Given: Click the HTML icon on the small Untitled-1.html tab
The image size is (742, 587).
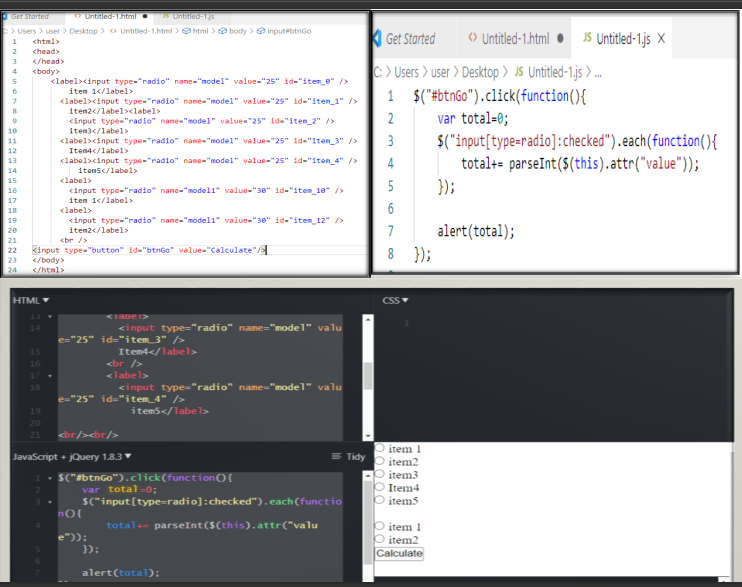Looking at the screenshot, I should point(78,16).
